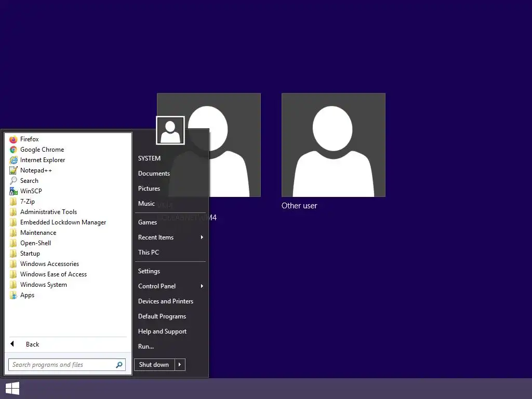Open Administrative Tools folder icon
This screenshot has height=399, width=532.
tap(13, 212)
